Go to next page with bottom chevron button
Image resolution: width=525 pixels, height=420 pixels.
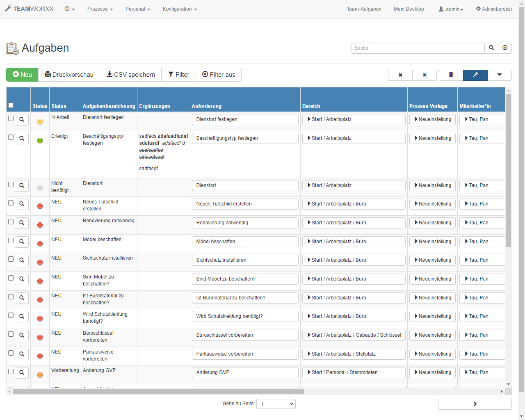pyautogui.click(x=475, y=404)
